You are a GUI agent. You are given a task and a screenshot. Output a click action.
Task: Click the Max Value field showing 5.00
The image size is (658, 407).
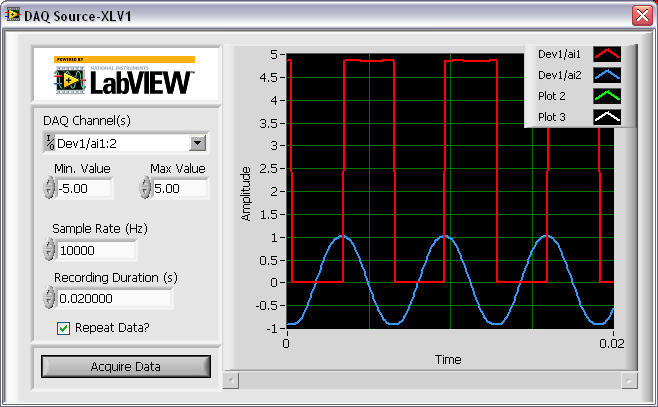click(x=179, y=188)
